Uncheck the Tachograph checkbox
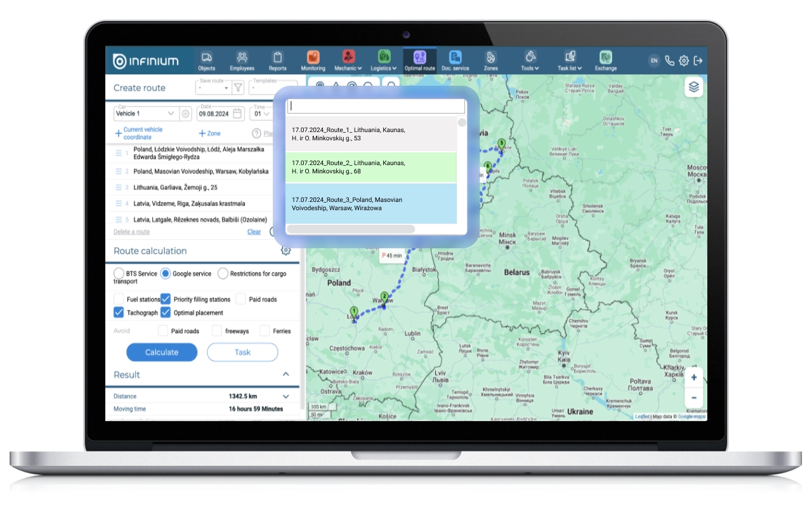 119,312
